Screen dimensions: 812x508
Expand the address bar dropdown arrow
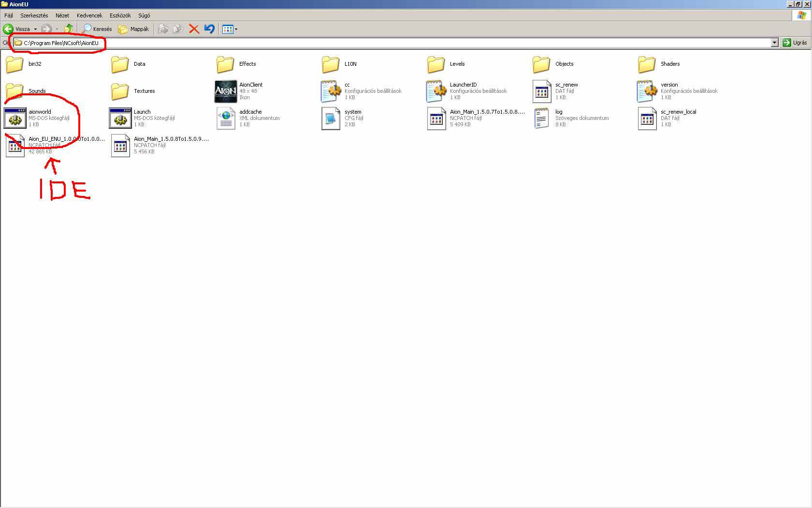(774, 43)
